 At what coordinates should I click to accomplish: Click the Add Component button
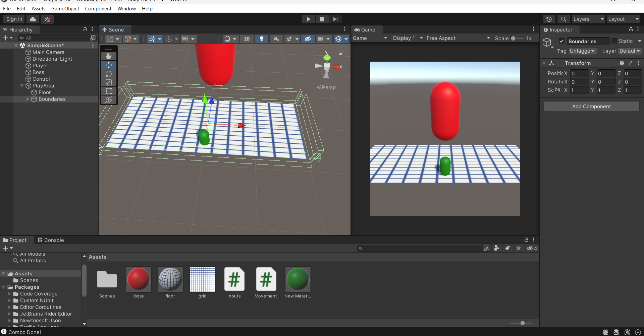(x=591, y=107)
